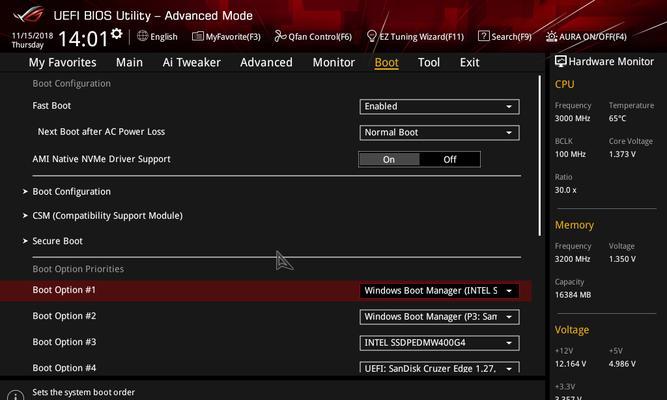This screenshot has width=667, height=400.
Task: Expand the Boot Configuration submenu
Action: [71, 192]
